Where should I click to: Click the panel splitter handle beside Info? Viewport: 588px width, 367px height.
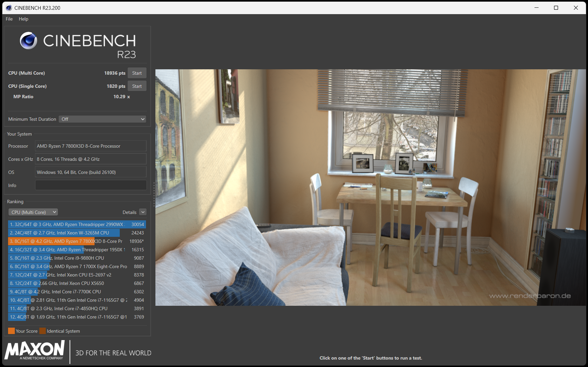[154, 194]
